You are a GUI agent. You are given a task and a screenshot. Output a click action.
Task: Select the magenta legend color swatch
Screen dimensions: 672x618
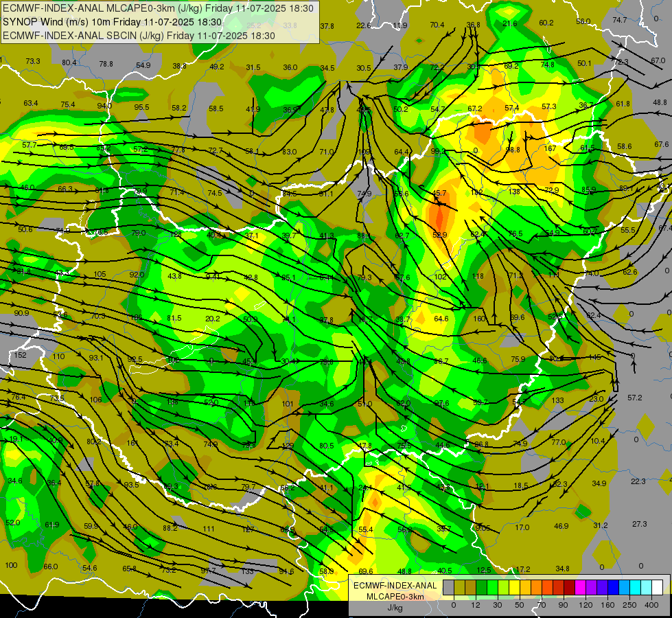[x=580, y=587]
